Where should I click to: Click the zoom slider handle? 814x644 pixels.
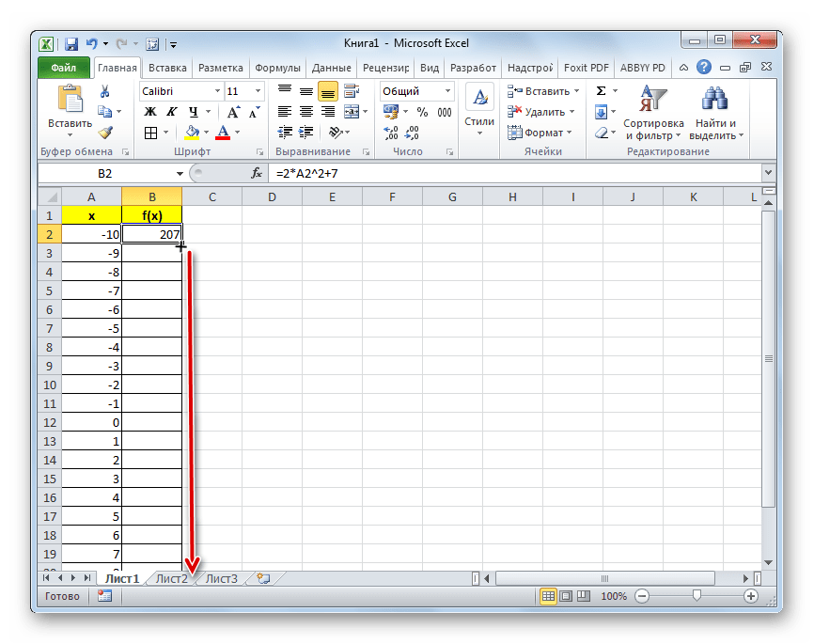point(696,596)
